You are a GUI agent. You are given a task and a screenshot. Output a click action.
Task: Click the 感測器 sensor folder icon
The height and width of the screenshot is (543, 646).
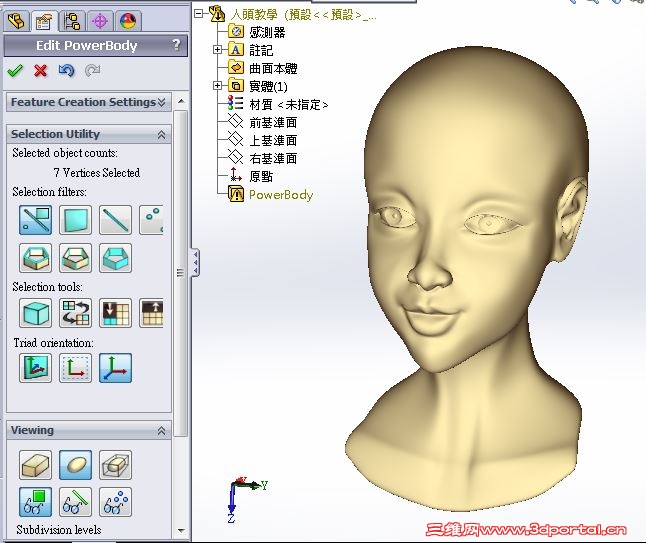click(236, 31)
